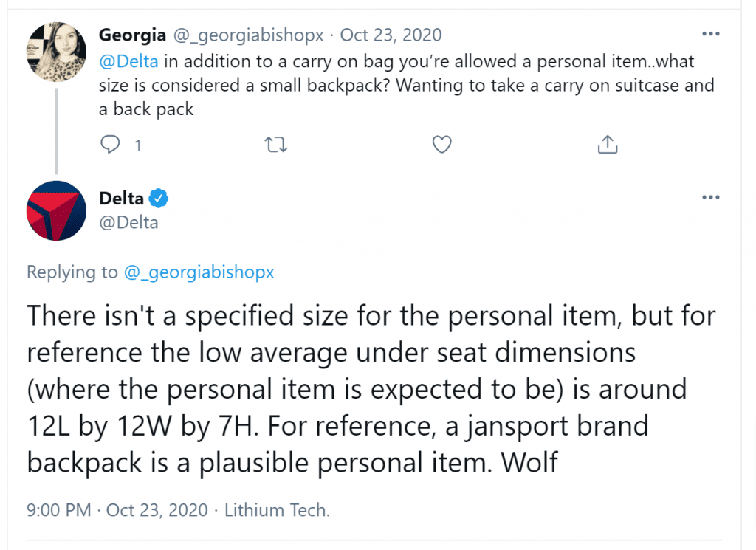756x550 pixels.
Task: Open @_georgiabishopx in Replying to line
Action: point(199,272)
